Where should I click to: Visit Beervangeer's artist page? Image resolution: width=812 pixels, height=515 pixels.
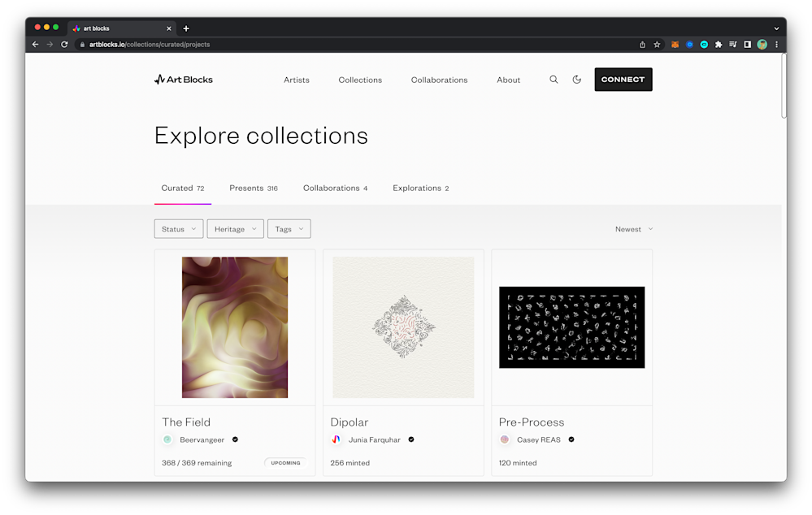coord(202,439)
